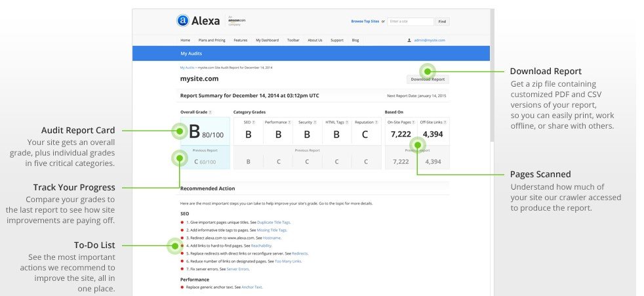Click the Next Report Date January 14, 2015 text
The image size is (644, 296).
coord(416,96)
